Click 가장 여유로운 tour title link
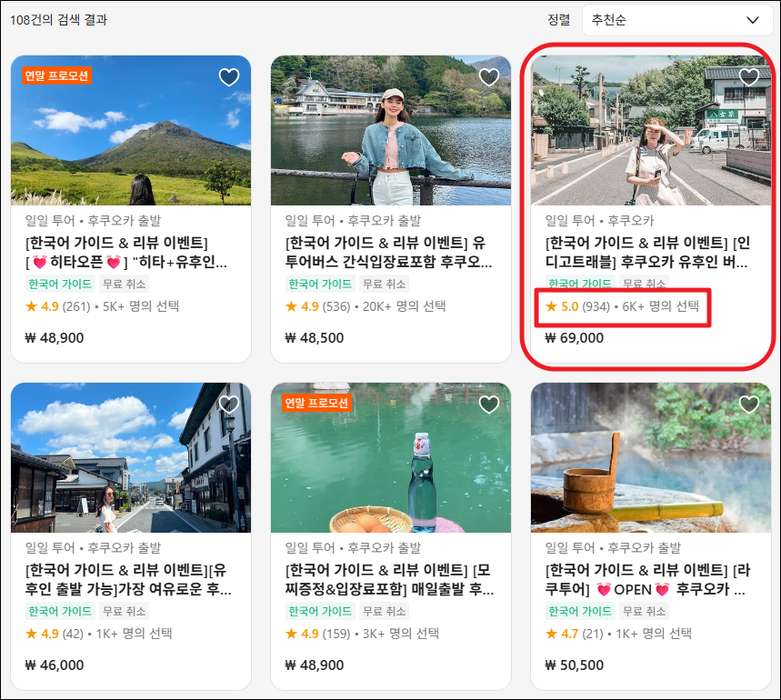The height and width of the screenshot is (700, 781). [125, 580]
